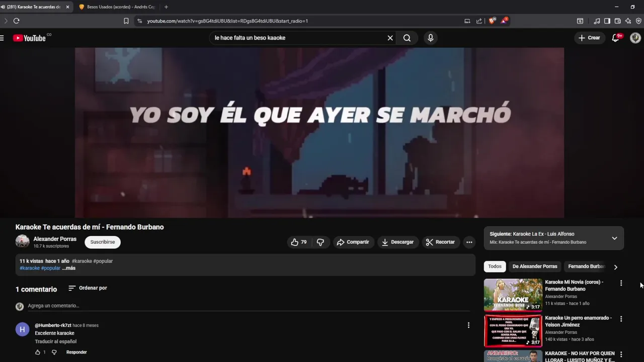Click the Suscribirse button
The height and width of the screenshot is (362, 644).
tap(103, 242)
